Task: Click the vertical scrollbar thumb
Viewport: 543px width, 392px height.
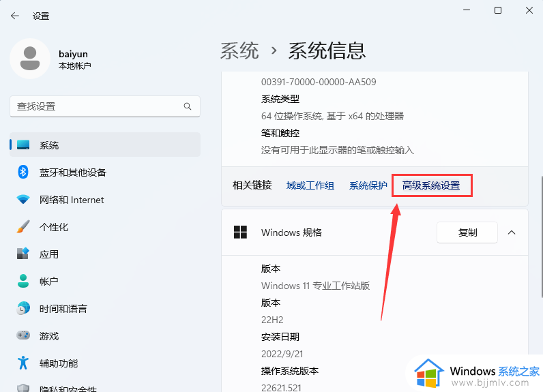Action: (541, 237)
